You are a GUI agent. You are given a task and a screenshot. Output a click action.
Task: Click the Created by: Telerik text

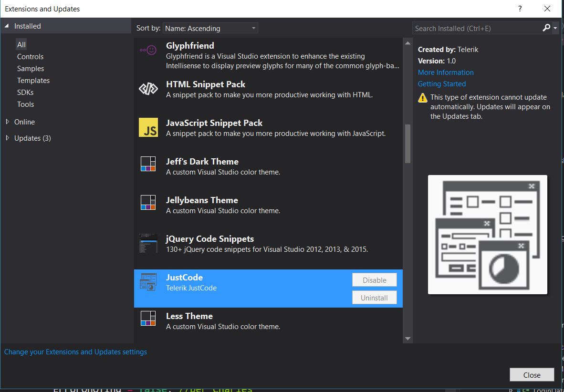(x=448, y=49)
